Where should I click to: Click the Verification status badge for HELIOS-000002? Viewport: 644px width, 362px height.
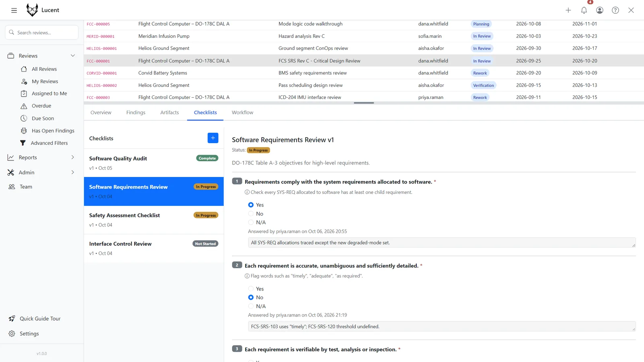coord(483,85)
